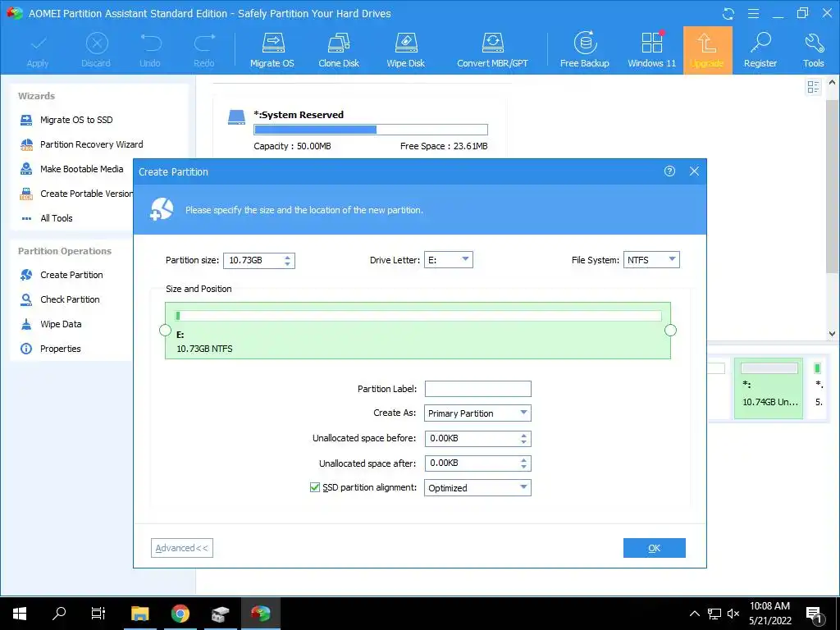Open the Windows Start menu

coord(20,614)
